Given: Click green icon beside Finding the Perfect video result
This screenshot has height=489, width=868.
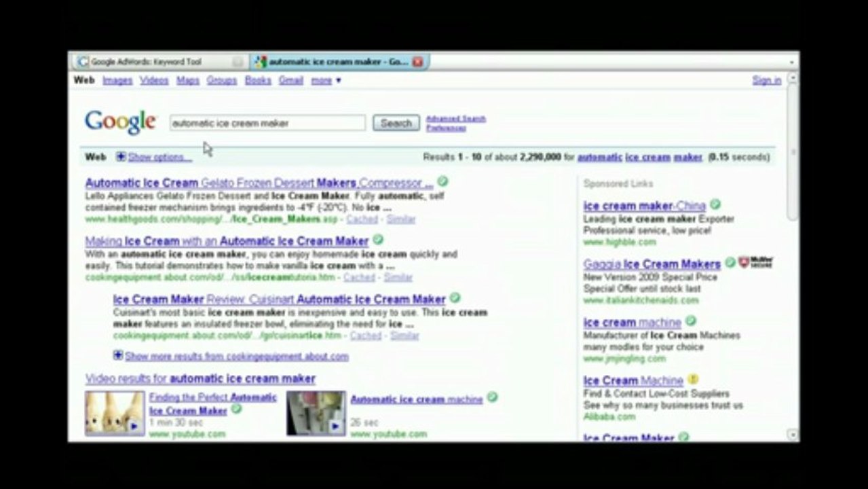Looking at the screenshot, I should pos(236,409).
